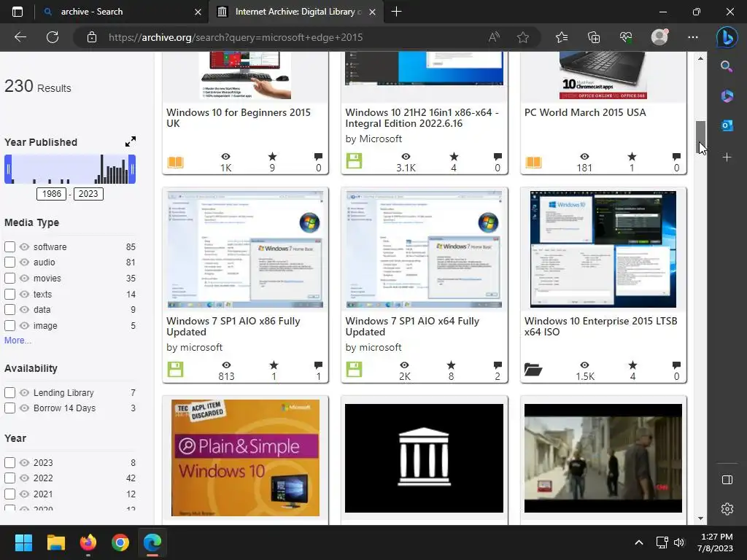Image resolution: width=747 pixels, height=560 pixels.
Task: Open the sidebar Search icon
Action: 727,66
